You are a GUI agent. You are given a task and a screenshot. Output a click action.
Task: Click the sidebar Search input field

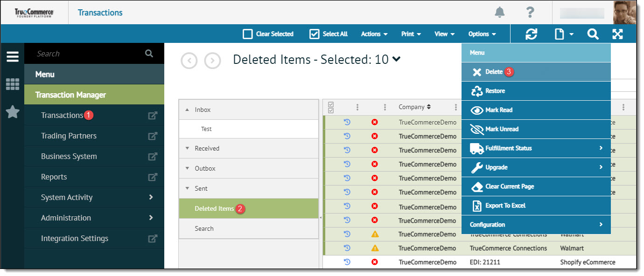89,54
